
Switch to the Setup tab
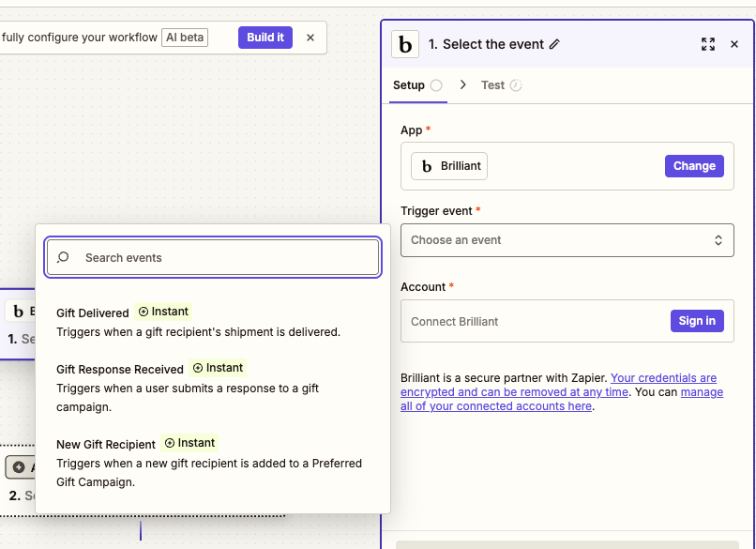click(x=409, y=85)
